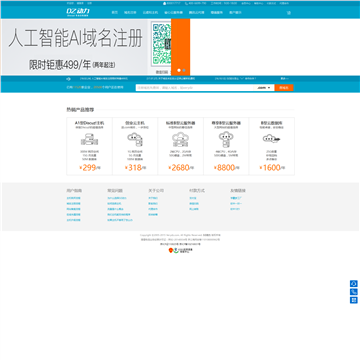The image size is (360, 360).
Task: Click the QR icon in floating side widget
Action: pyautogui.click(x=354, y=300)
